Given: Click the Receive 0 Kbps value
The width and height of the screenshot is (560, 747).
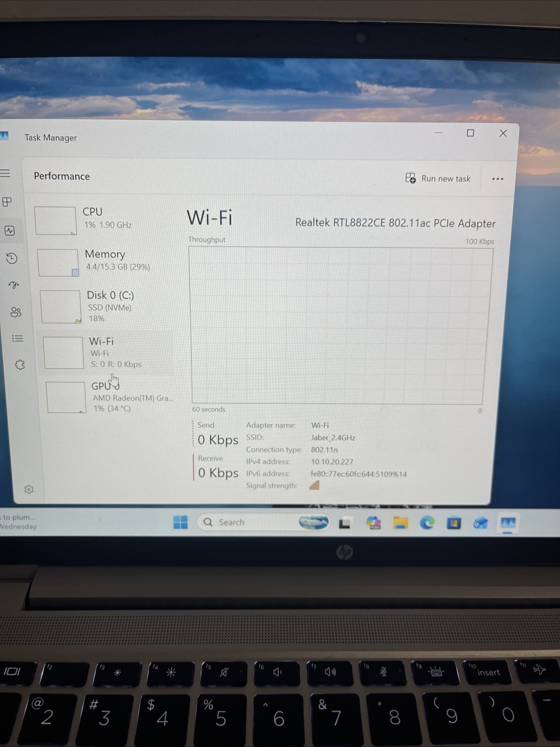Looking at the screenshot, I should pos(218,473).
